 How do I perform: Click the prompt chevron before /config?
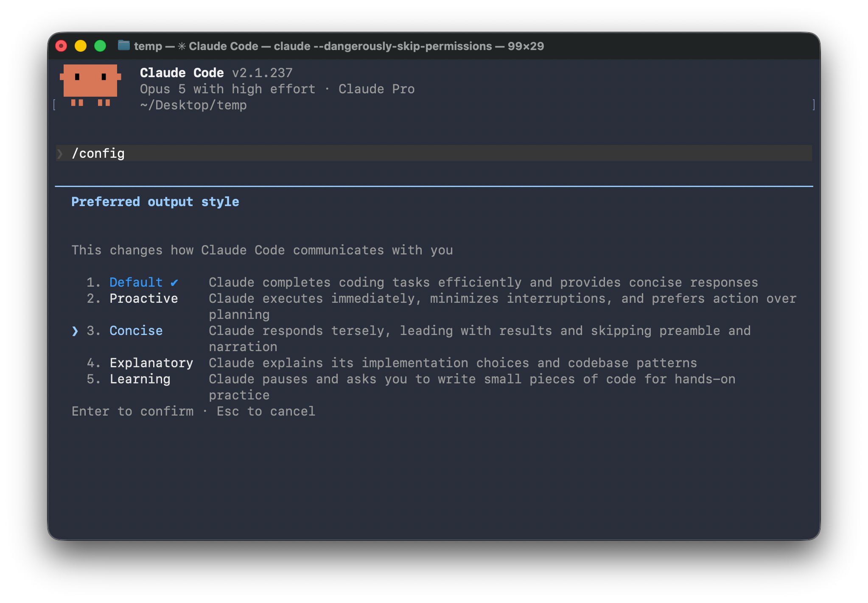pyautogui.click(x=60, y=154)
